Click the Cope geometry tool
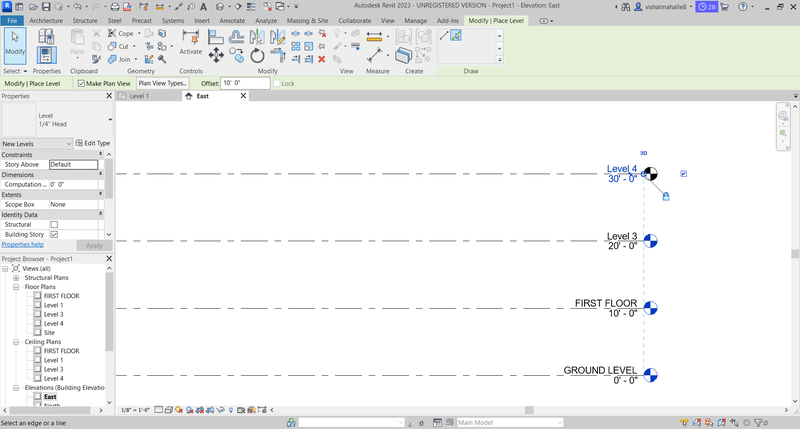The image size is (800, 429). pyautogui.click(x=121, y=33)
